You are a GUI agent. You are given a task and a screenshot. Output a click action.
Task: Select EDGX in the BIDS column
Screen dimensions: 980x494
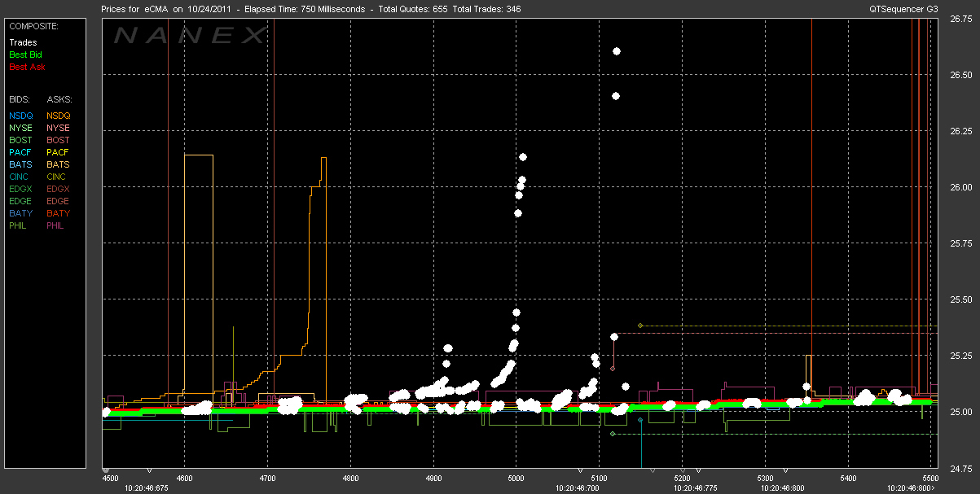point(21,189)
